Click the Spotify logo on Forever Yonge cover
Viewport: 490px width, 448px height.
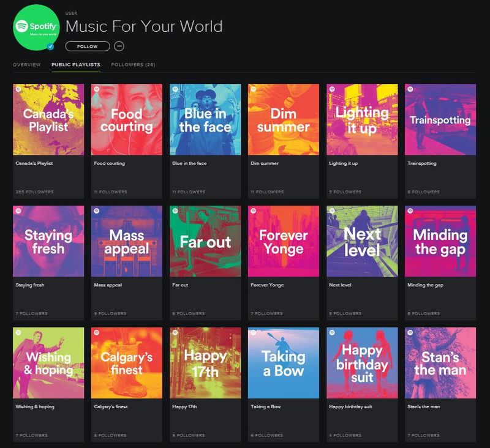[x=254, y=211]
